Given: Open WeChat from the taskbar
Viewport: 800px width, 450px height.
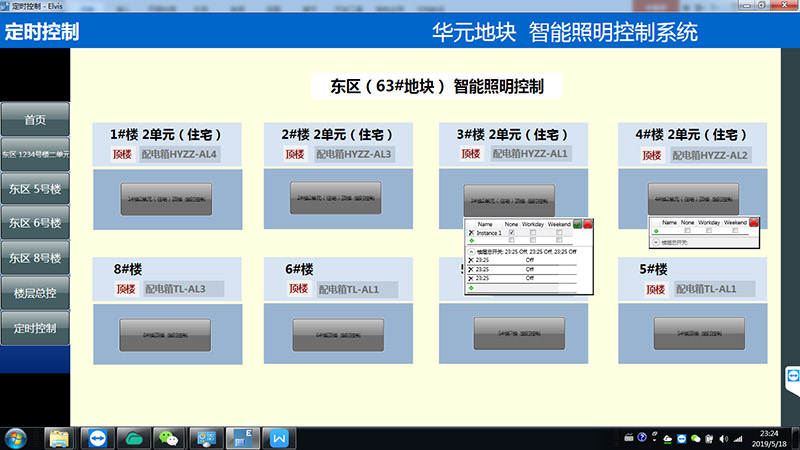Looking at the screenshot, I should 171,438.
